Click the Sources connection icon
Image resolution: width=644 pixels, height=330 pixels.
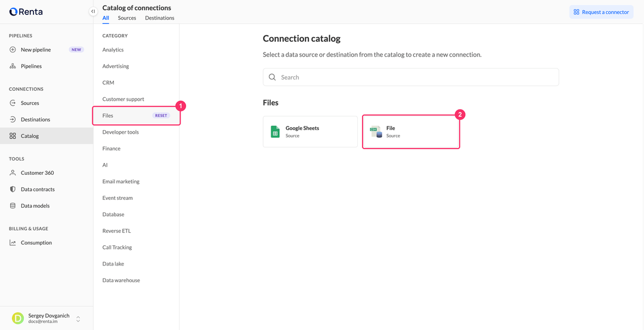pos(13,103)
